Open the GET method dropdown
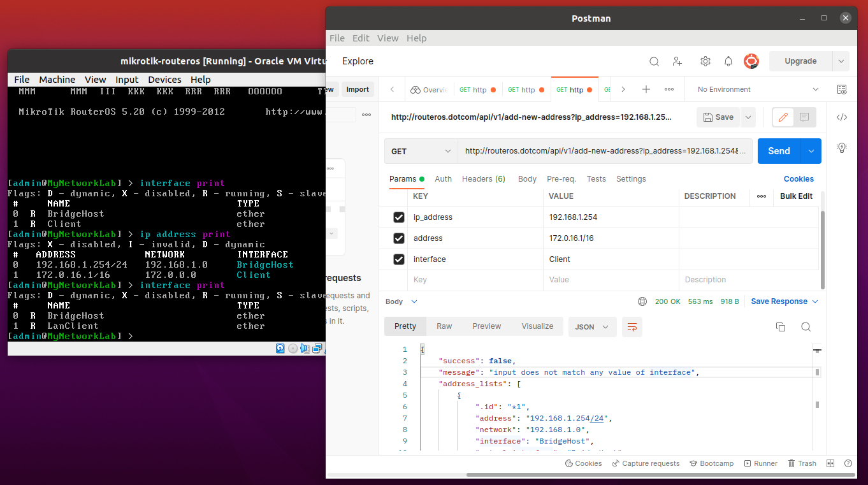This screenshot has height=485, width=868. tap(421, 151)
